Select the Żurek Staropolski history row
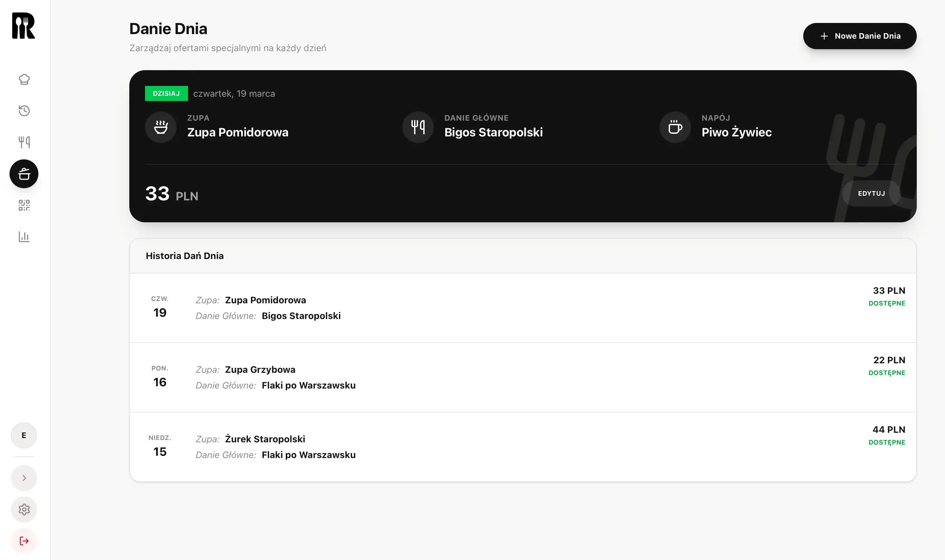This screenshot has height=560, width=945. [x=522, y=447]
